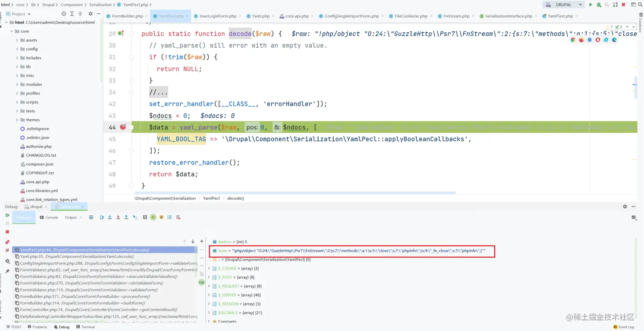Open preview in Edge browser icon
644x331 pixels.
coord(614,40)
